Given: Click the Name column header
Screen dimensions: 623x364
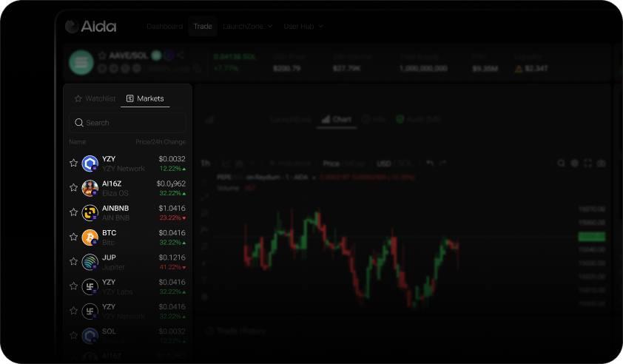Looking at the screenshot, I should click(x=78, y=142).
